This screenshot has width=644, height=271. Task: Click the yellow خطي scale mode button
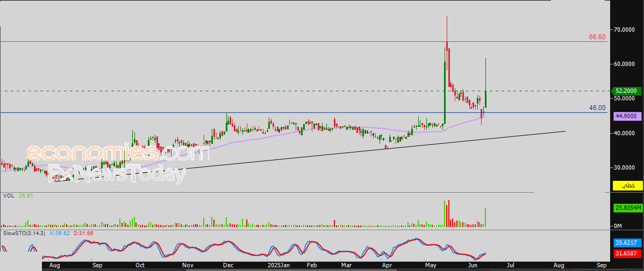pos(627,186)
